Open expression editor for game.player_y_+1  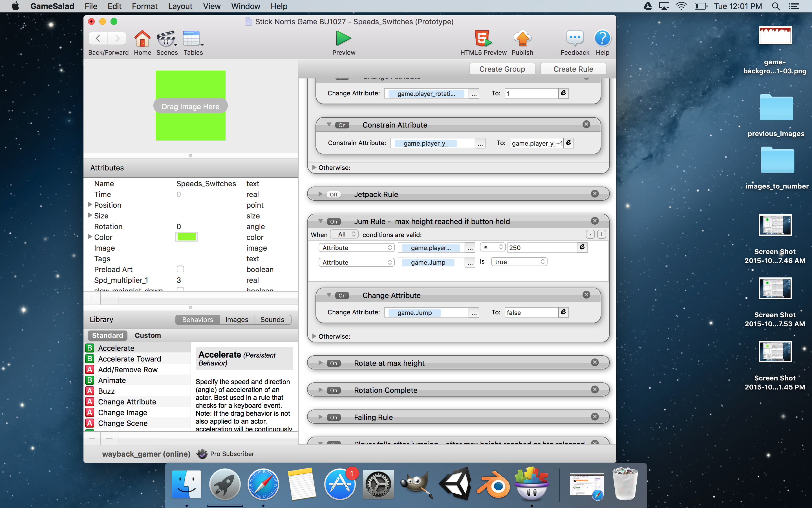[x=568, y=143]
